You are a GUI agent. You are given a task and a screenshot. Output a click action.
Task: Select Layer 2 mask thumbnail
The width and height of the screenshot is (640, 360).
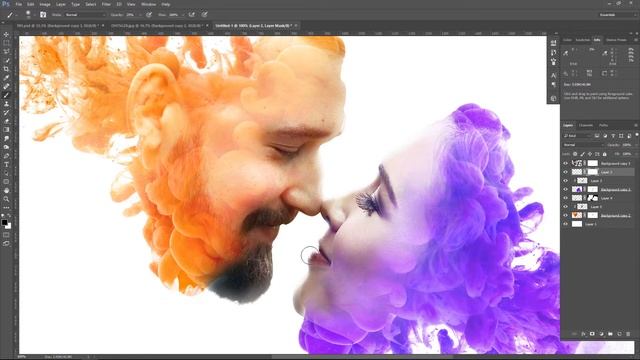[592, 172]
